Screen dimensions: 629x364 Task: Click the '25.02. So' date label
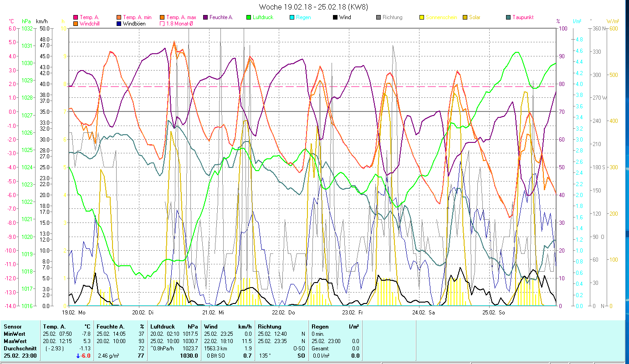tap(493, 313)
